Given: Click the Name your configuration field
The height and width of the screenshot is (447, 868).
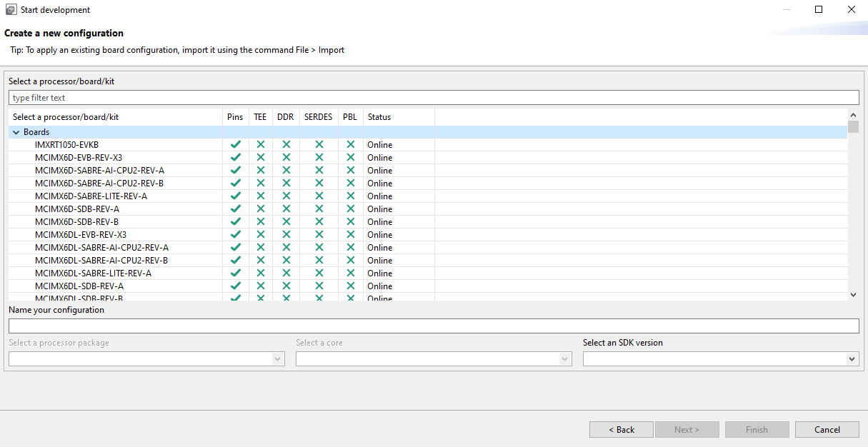Looking at the screenshot, I should 434,326.
